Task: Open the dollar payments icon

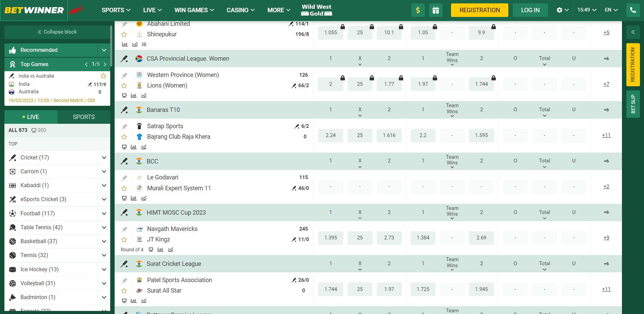Action: (x=418, y=10)
